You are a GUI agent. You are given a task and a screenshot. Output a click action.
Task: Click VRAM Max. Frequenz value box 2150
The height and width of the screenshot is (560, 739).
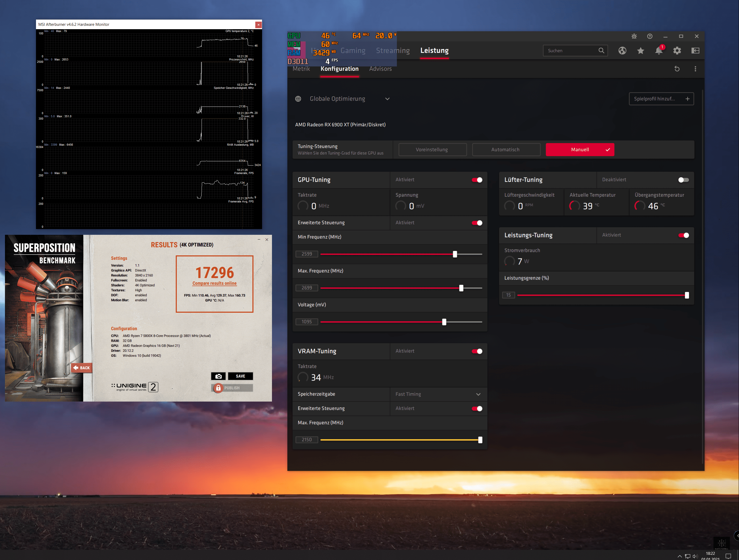307,440
